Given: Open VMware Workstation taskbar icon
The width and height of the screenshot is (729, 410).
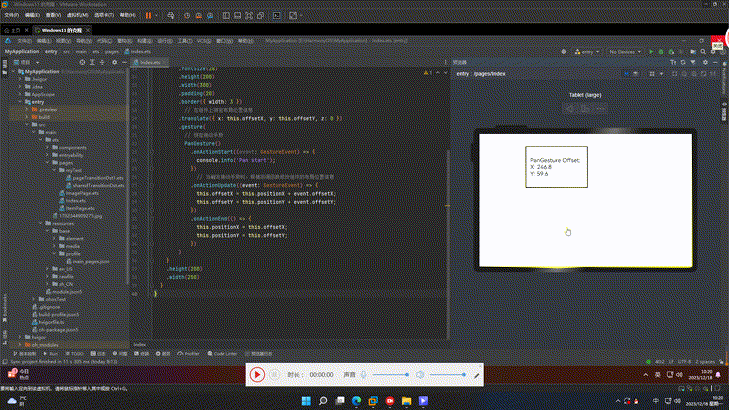Looking at the screenshot, I should click(x=373, y=401).
